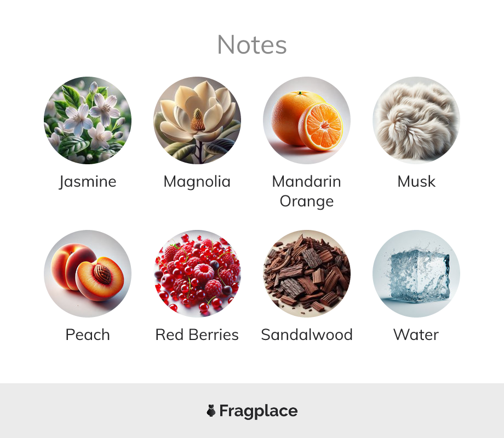Click the Notes section heading
Image resolution: width=504 pixels, height=438 pixels.
click(252, 45)
